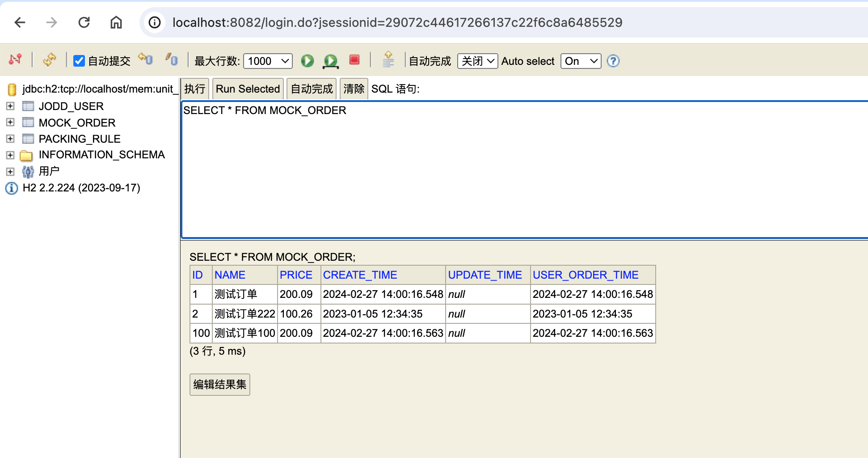This screenshot has width=868, height=458.
Task: Open the 自动完成 dropdown set to 关闭
Action: coord(477,61)
